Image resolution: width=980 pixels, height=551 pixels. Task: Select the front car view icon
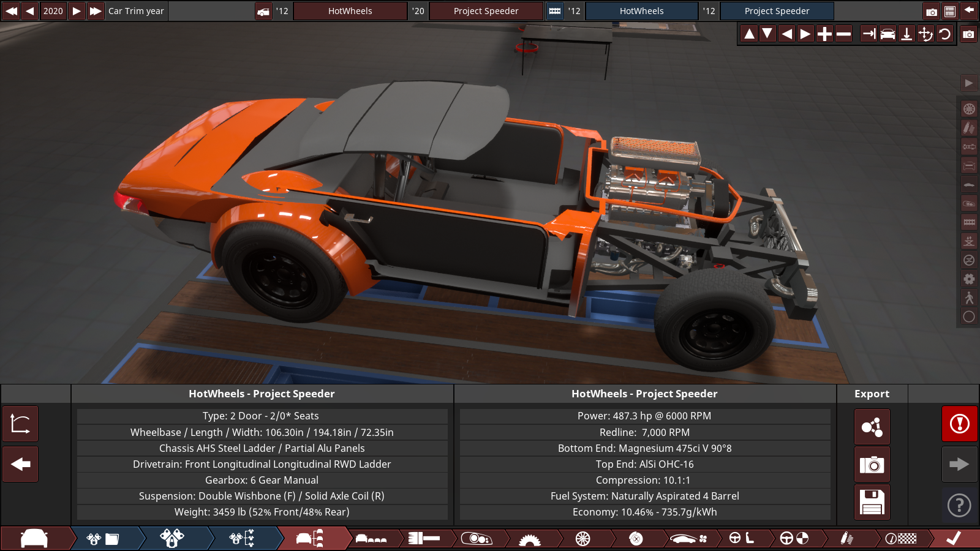point(888,34)
